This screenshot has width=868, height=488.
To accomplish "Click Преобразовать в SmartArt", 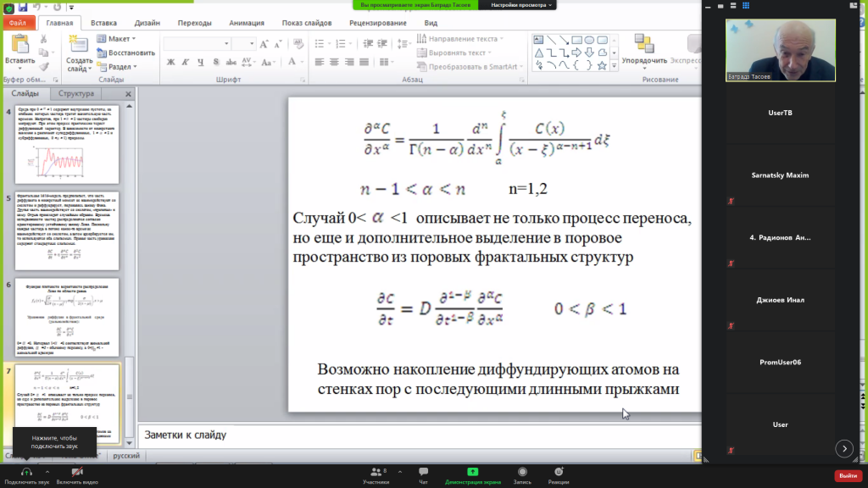I will coord(470,66).
